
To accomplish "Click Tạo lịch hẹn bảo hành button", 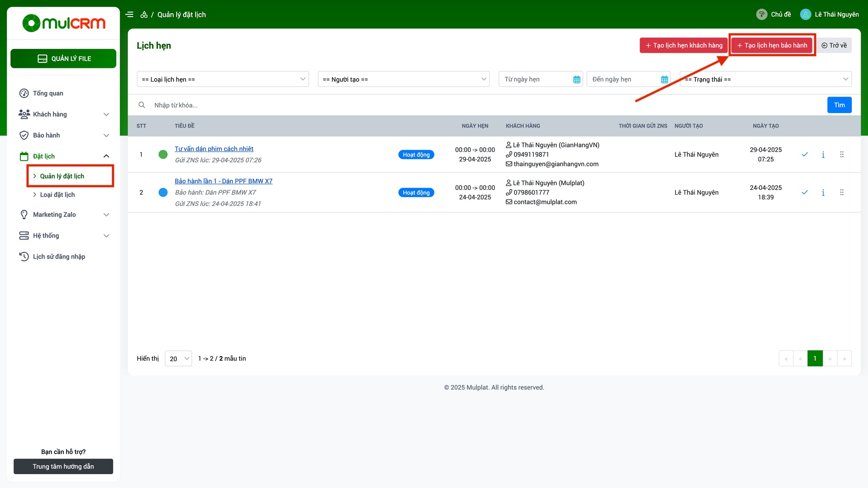I will pyautogui.click(x=772, y=45).
